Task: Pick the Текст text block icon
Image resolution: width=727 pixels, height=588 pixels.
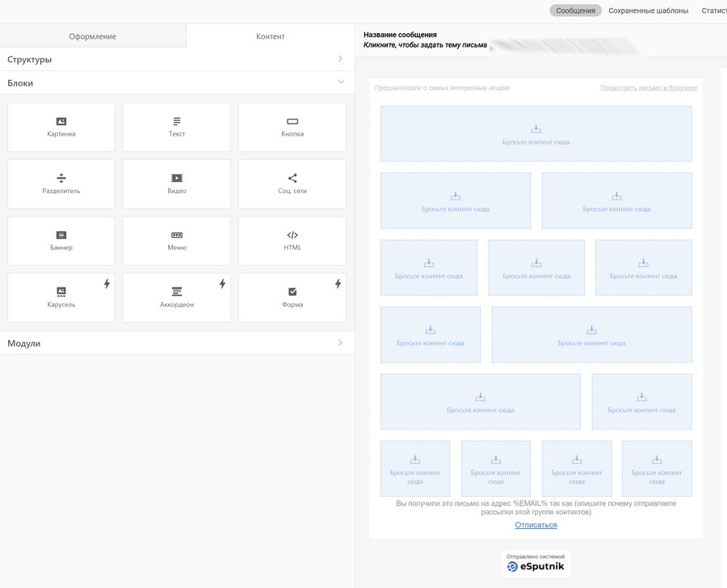Action: coord(177,121)
